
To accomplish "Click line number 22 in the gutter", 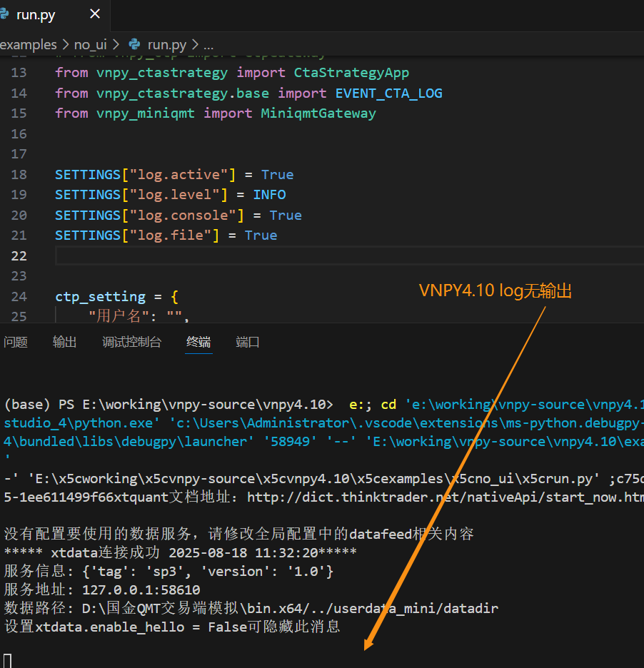I will click(x=19, y=256).
